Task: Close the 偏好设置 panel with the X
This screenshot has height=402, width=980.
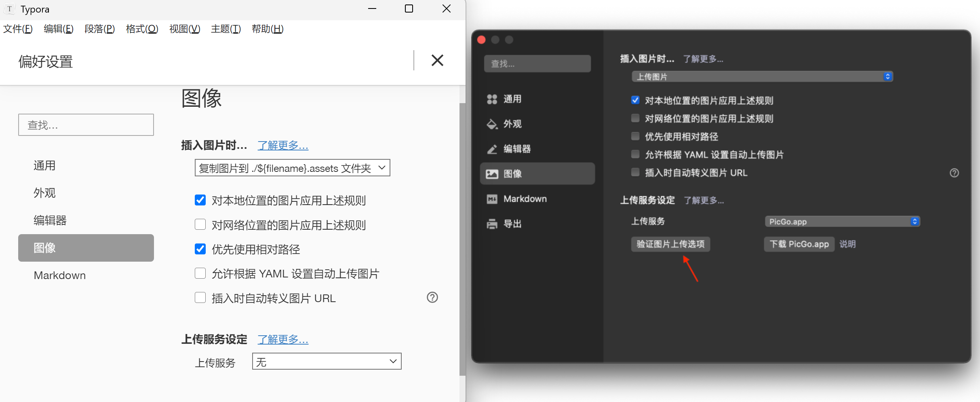Action: tap(437, 61)
